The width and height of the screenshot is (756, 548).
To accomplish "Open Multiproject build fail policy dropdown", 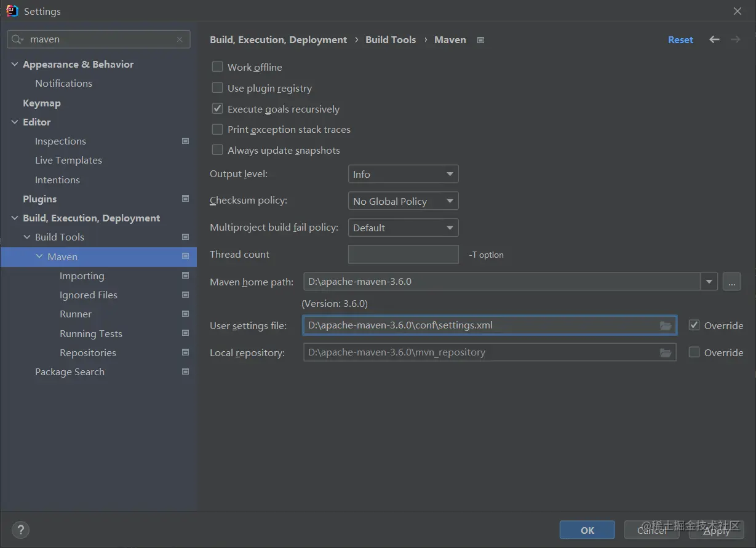I will 404,228.
